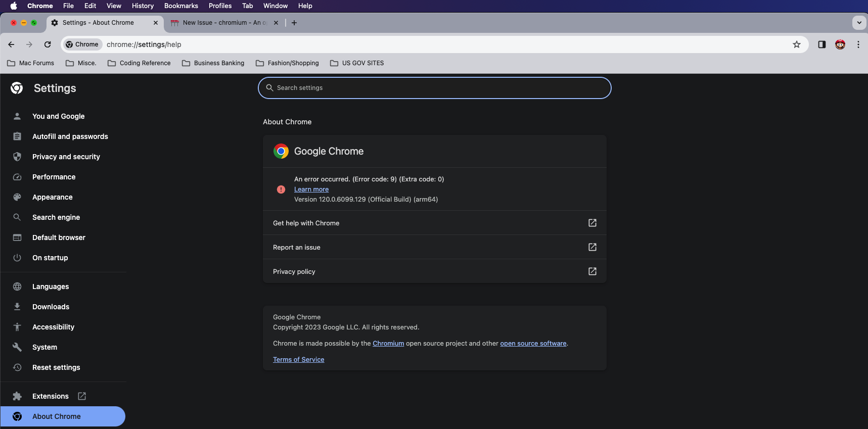
Task: Click the bookmark star icon
Action: pos(797,44)
